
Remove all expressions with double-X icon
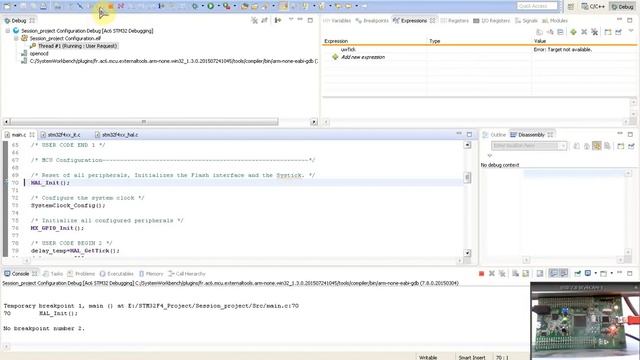click(594, 32)
